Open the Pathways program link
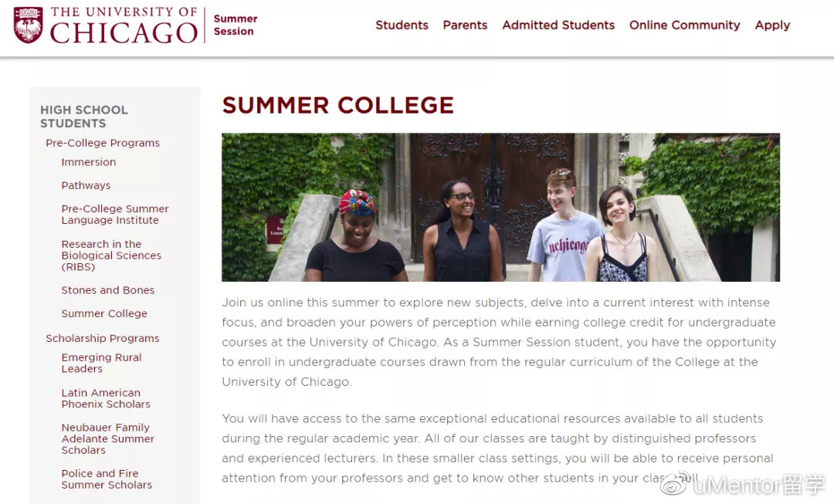The image size is (834, 504). pyautogui.click(x=86, y=185)
